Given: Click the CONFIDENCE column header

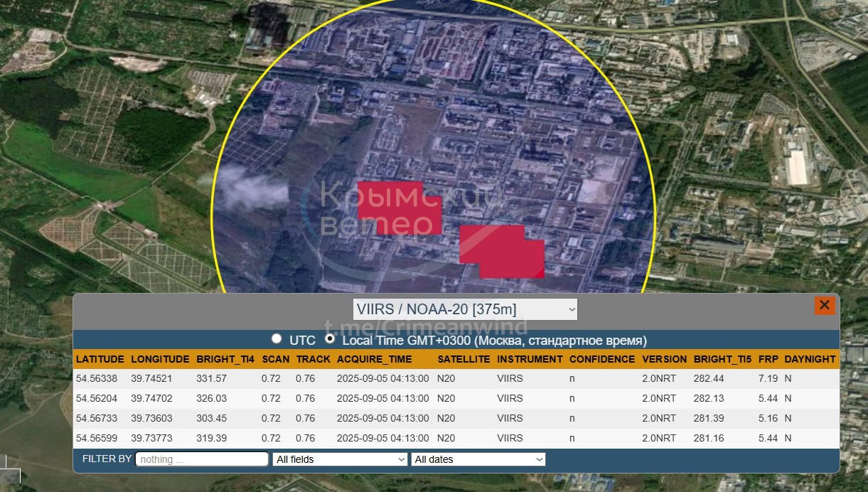Looking at the screenshot, I should point(601,359).
